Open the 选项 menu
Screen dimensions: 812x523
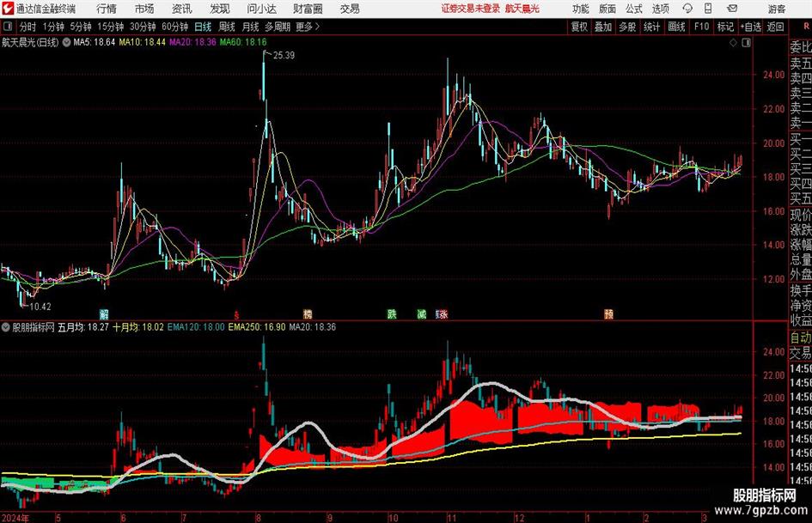pyautogui.click(x=660, y=9)
